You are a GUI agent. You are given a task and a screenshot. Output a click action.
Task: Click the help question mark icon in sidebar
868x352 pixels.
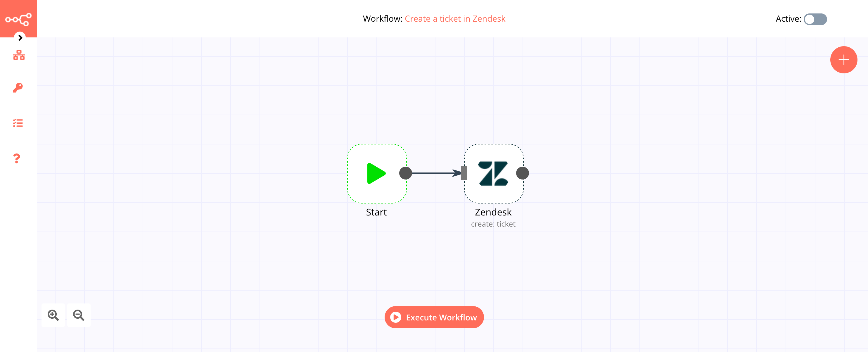point(17,159)
